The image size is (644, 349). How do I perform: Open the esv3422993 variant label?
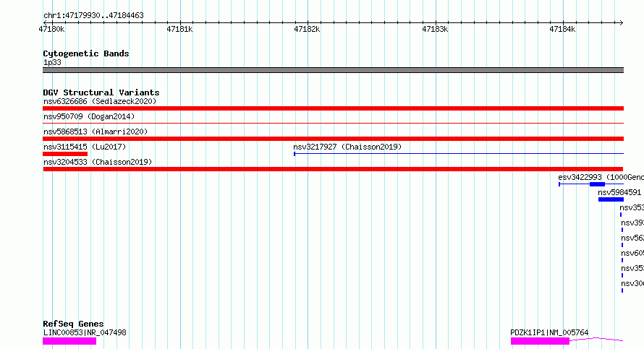[x=601, y=177]
